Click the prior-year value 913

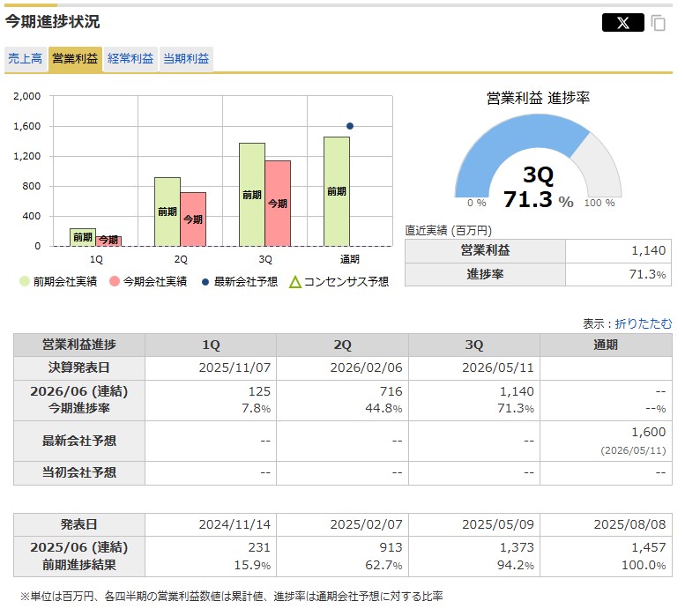391,547
